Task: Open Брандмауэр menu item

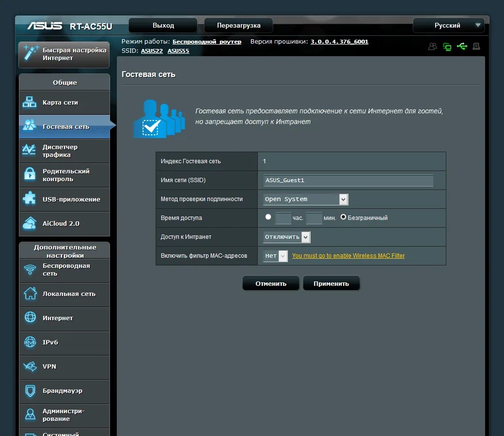Action: coord(64,391)
